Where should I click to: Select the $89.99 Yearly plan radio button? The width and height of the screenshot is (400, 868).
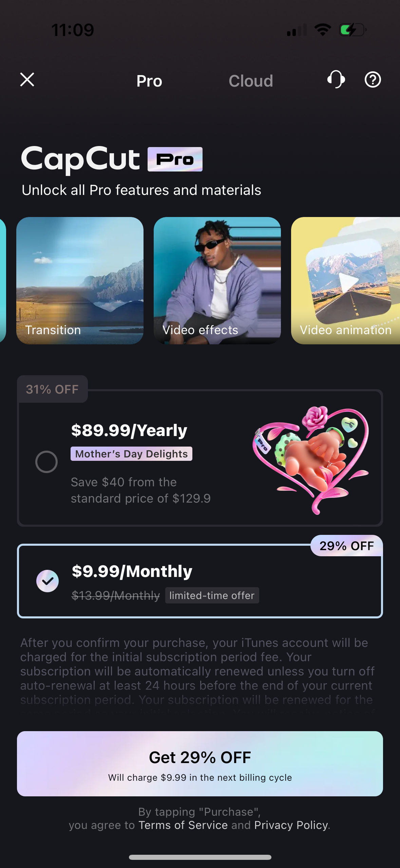(x=46, y=462)
